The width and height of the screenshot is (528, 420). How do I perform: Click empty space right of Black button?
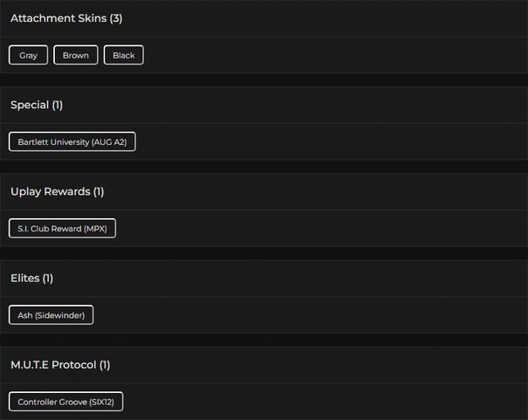[332, 55]
